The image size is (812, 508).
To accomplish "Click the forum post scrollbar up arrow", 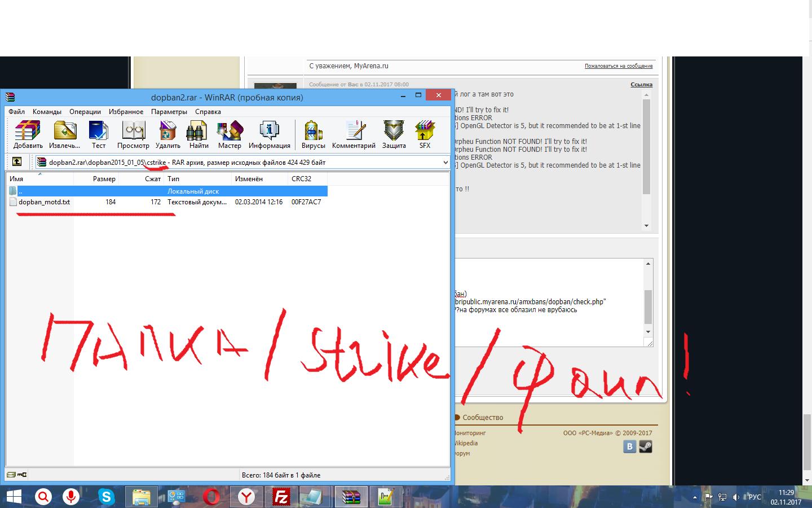I will (646, 95).
